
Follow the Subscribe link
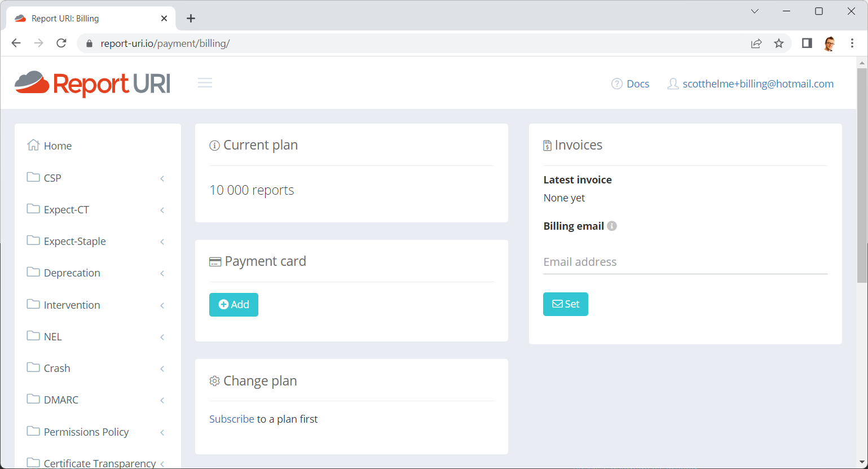pyautogui.click(x=232, y=419)
